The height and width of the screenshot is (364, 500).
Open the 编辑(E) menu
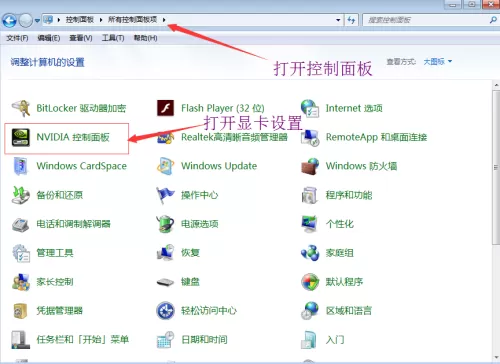49,38
